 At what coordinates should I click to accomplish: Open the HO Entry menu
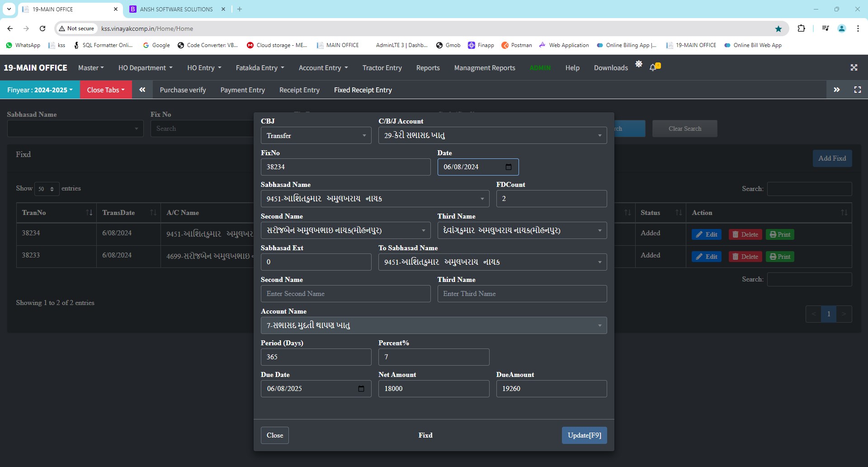coord(204,67)
